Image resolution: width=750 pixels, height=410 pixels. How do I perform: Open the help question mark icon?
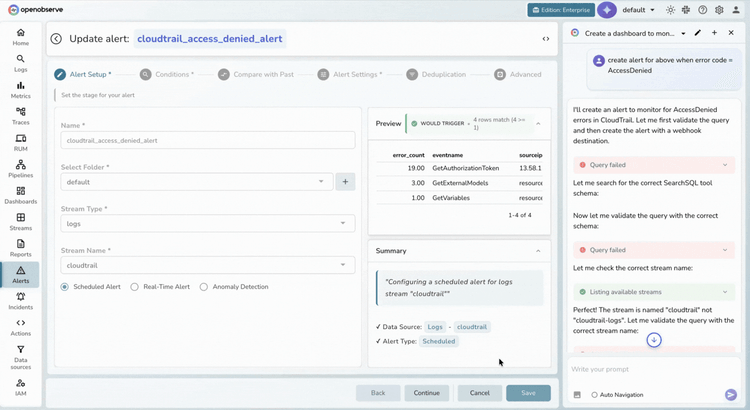[702, 10]
